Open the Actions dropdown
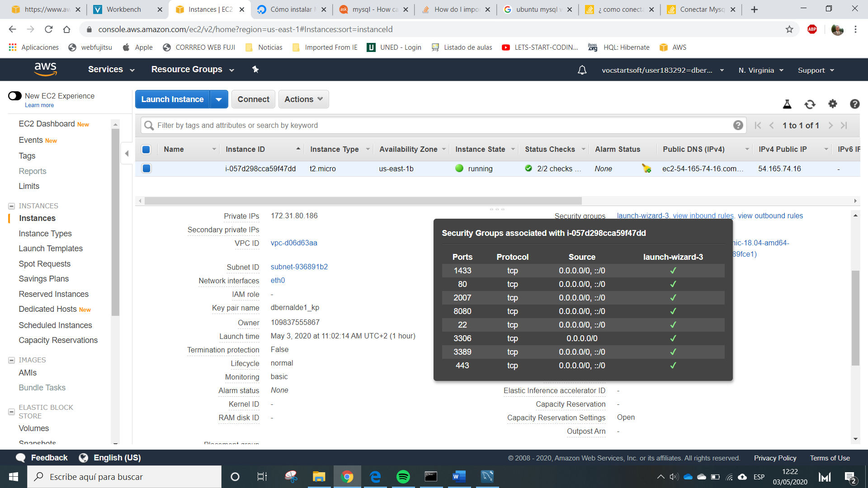This screenshot has width=868, height=488. pyautogui.click(x=303, y=99)
